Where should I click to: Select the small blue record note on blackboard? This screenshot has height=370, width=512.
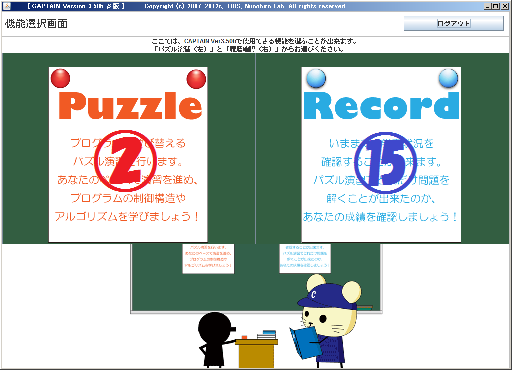tap(305, 259)
